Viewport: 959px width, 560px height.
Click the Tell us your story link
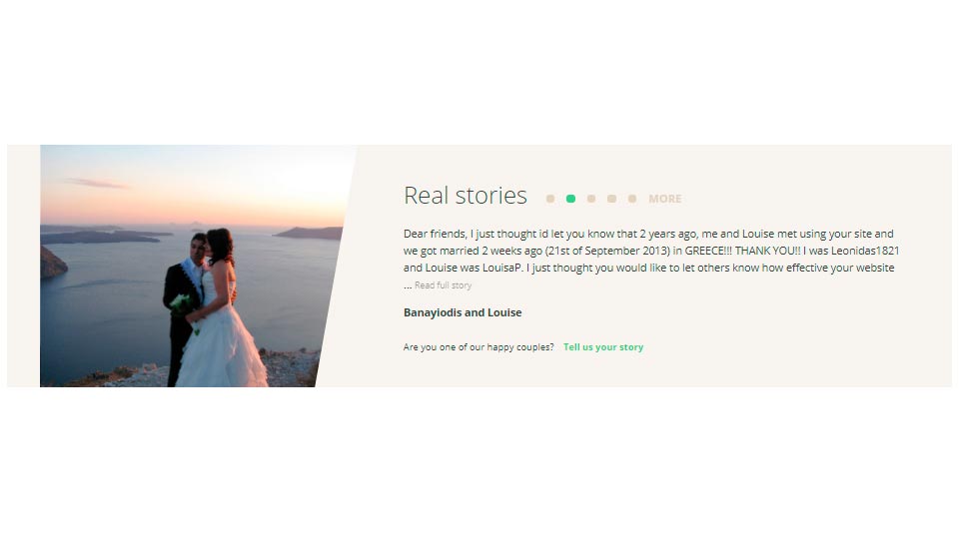click(x=603, y=347)
